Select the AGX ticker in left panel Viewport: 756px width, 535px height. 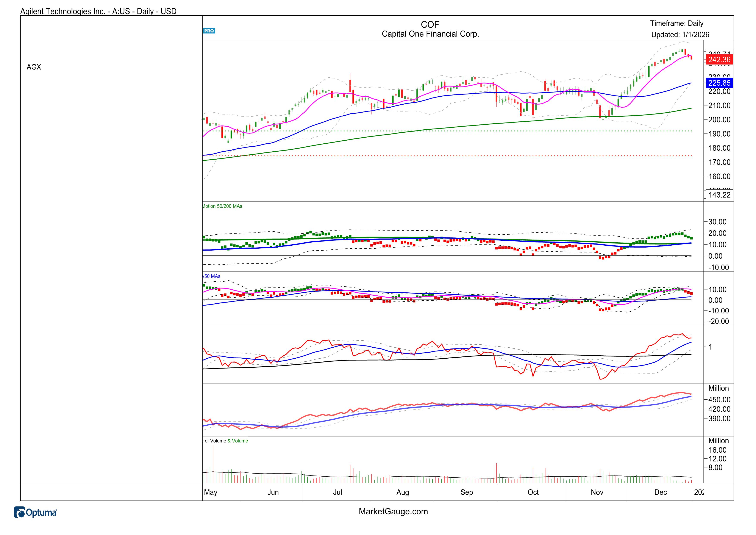pos(34,67)
